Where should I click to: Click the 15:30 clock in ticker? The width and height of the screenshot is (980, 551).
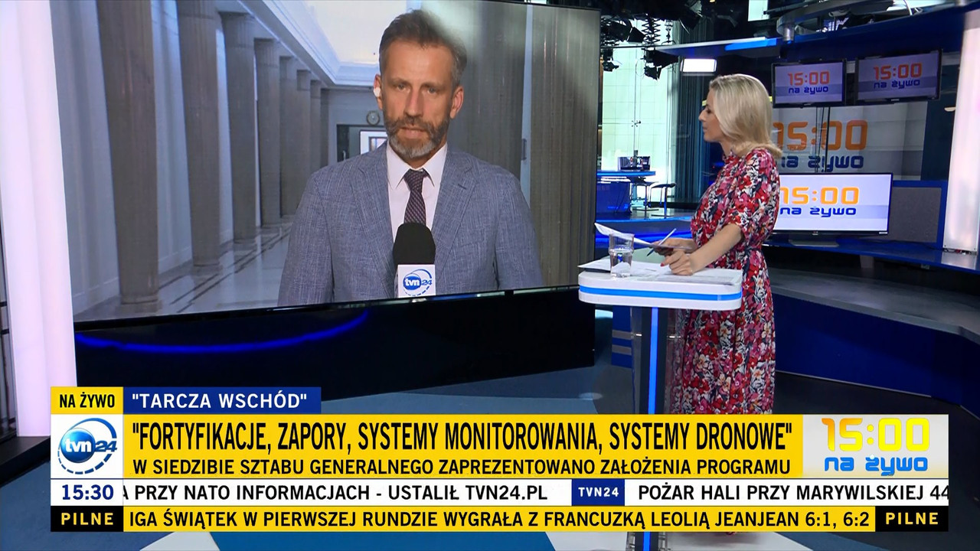87,492
